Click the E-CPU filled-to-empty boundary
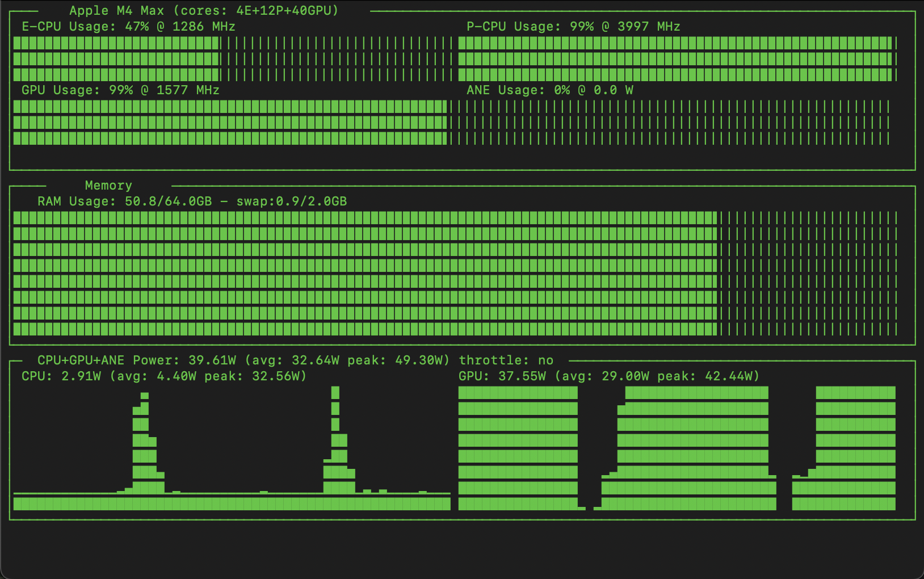 point(220,57)
